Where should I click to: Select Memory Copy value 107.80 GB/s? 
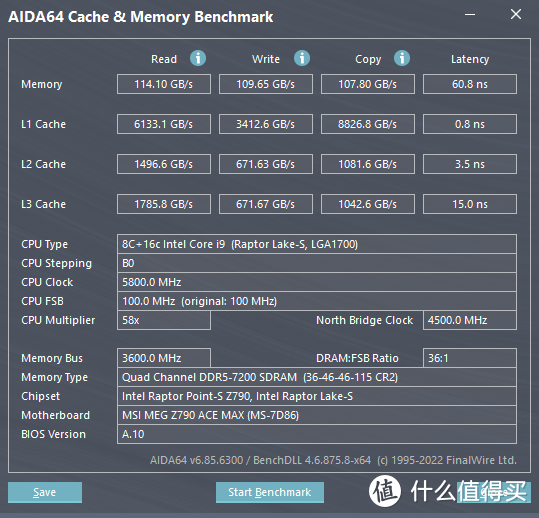click(368, 84)
